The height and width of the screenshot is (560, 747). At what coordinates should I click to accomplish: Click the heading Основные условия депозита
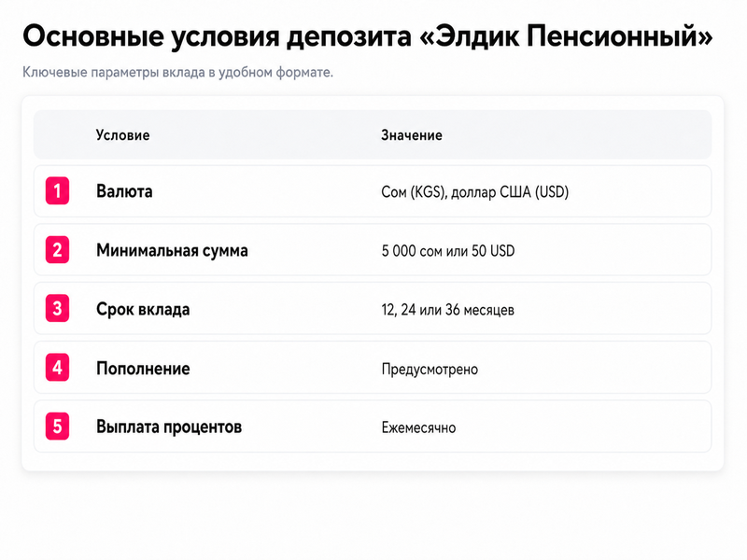[x=217, y=36]
